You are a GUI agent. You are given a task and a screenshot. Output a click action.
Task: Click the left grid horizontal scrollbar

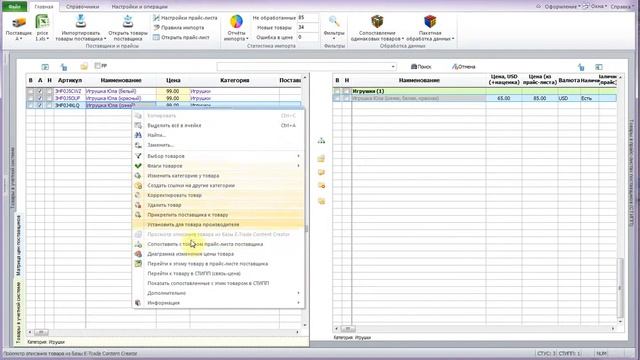click(163, 332)
